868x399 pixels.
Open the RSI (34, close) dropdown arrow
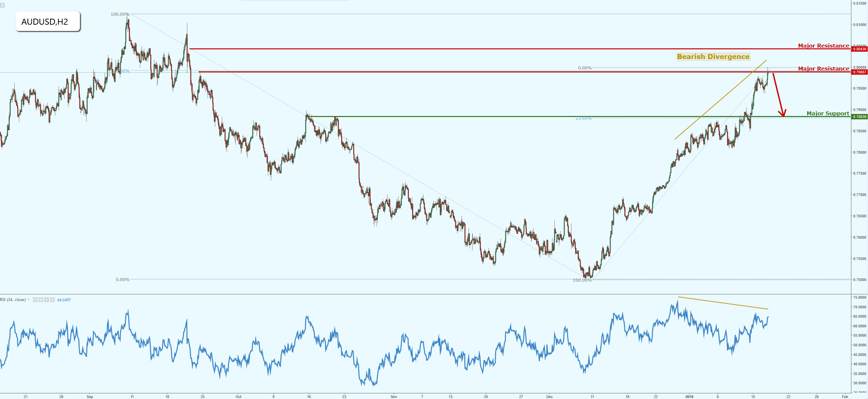click(28, 299)
